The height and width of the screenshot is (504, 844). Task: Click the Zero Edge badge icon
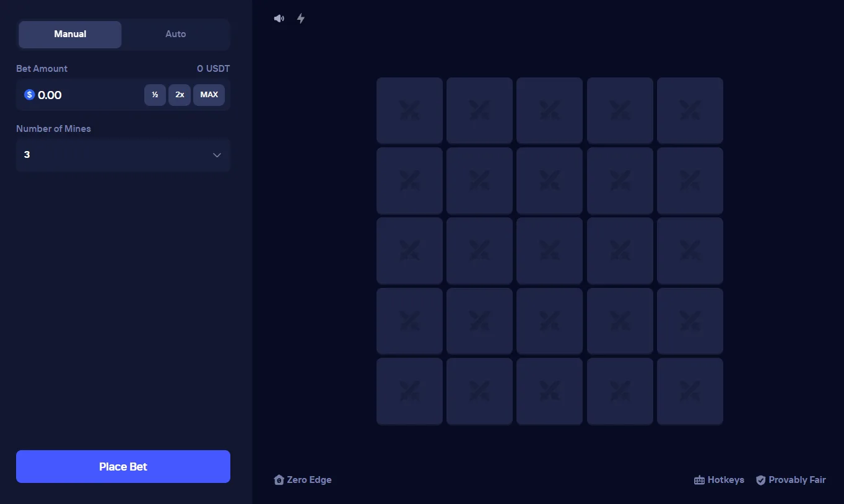(x=279, y=480)
